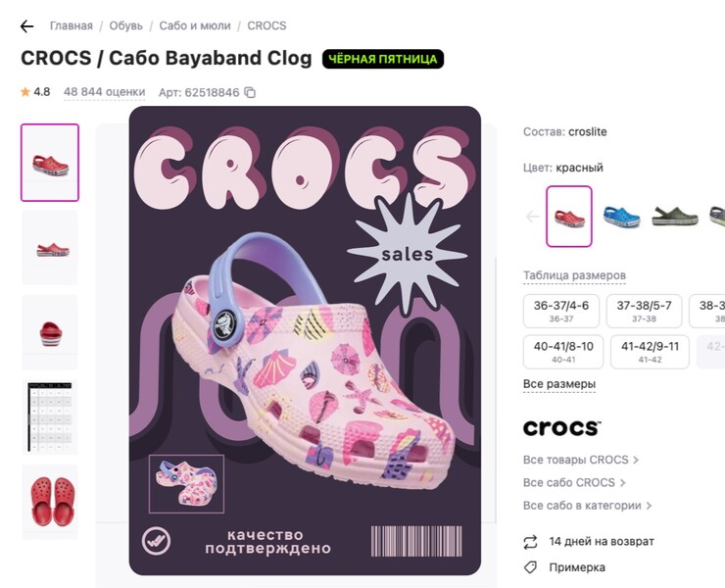
Task: Open Таблица размеров size chart
Action: [574, 275]
